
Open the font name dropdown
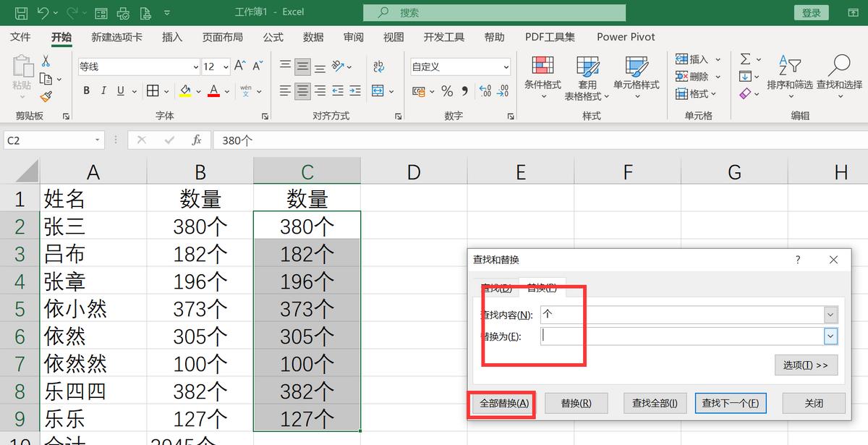(195, 66)
